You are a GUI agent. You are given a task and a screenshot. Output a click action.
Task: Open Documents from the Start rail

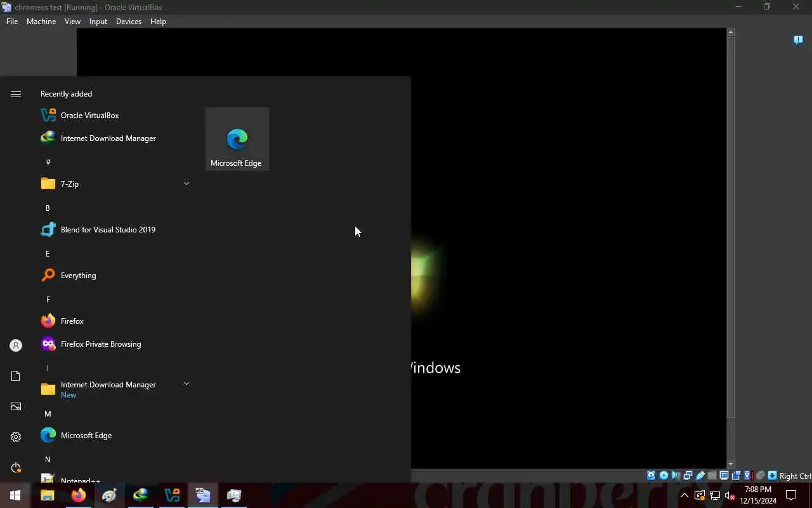point(16,376)
